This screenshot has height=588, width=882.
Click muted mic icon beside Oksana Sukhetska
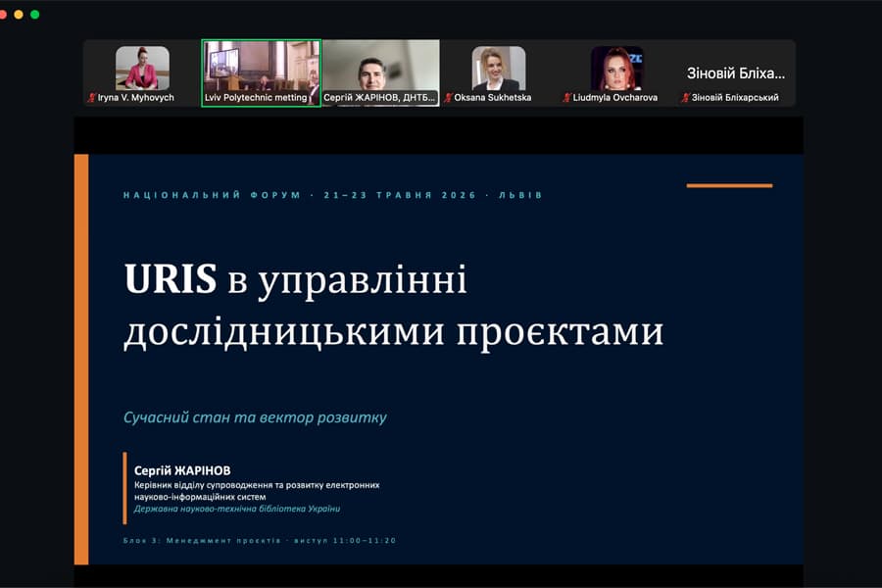click(448, 98)
